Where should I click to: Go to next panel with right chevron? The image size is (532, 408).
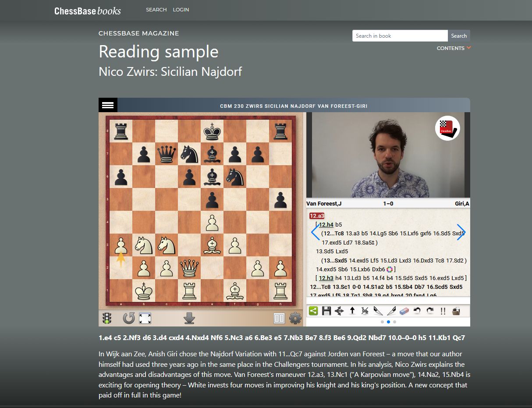click(461, 232)
